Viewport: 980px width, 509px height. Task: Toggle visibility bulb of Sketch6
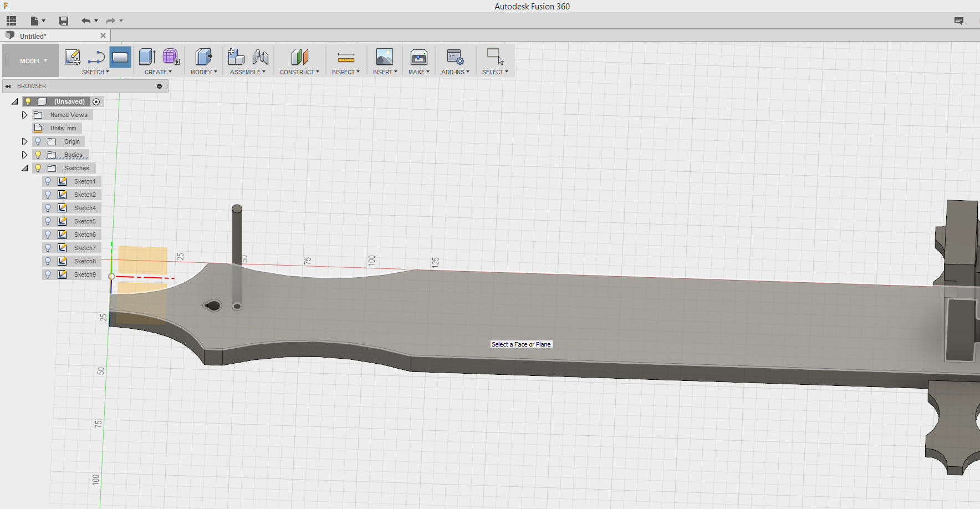(48, 235)
